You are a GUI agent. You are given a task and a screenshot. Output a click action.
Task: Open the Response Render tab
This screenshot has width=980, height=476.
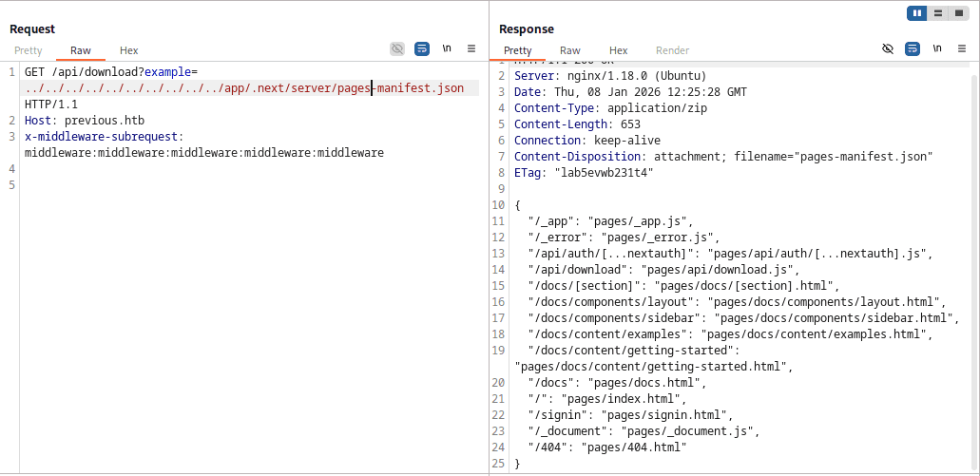[672, 50]
